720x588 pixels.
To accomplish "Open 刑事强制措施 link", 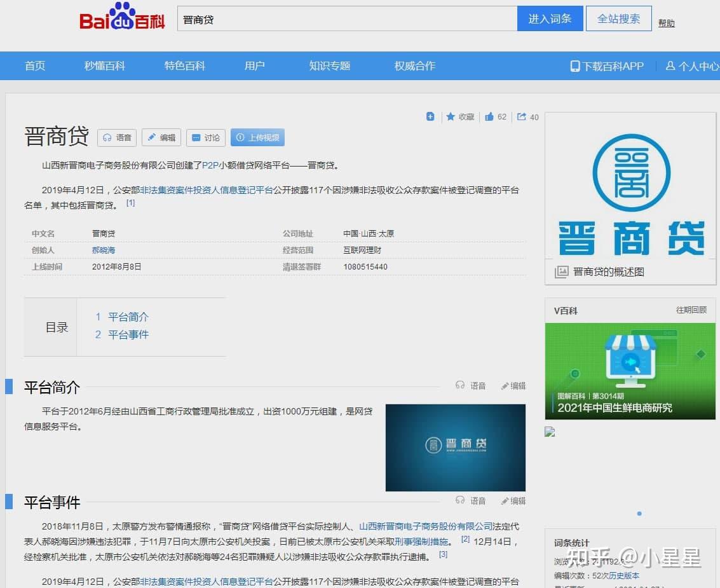I will (421, 542).
